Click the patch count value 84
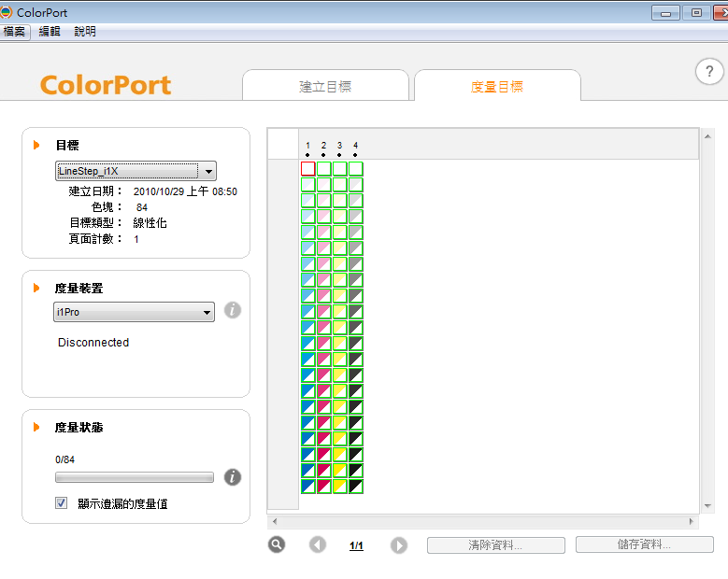Viewport: 728px width, 579px height. [x=142, y=207]
